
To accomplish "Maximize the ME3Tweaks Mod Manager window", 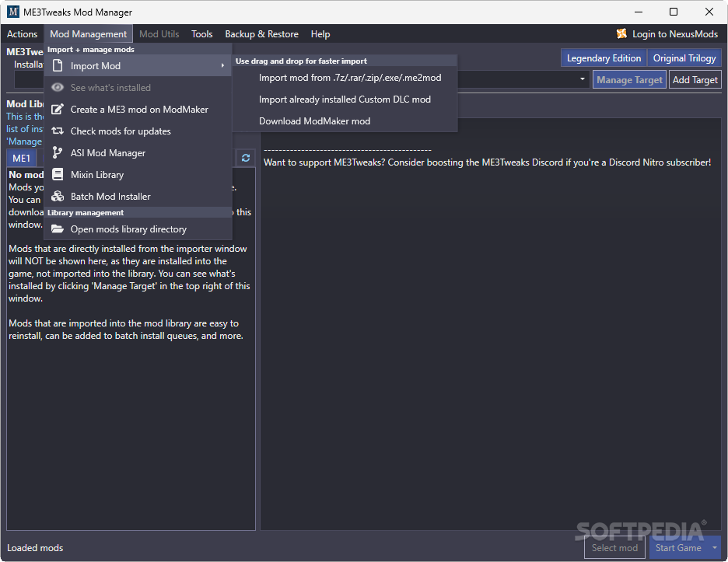I will (x=674, y=12).
